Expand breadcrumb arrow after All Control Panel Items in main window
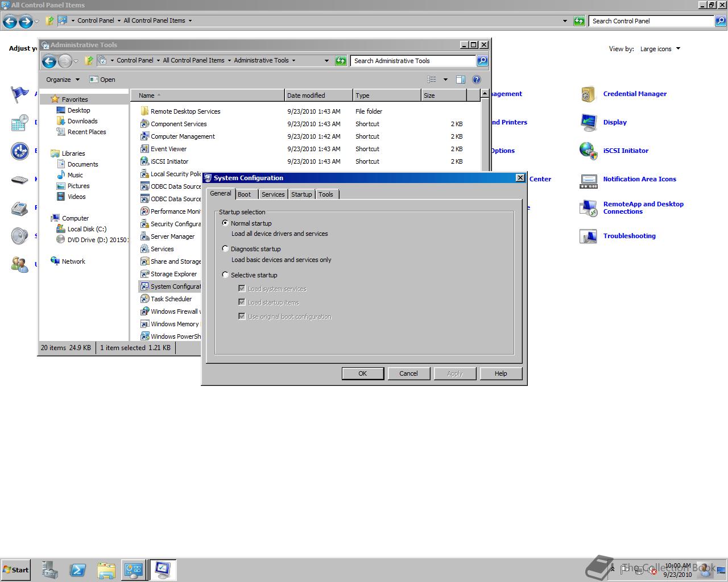 pos(190,20)
